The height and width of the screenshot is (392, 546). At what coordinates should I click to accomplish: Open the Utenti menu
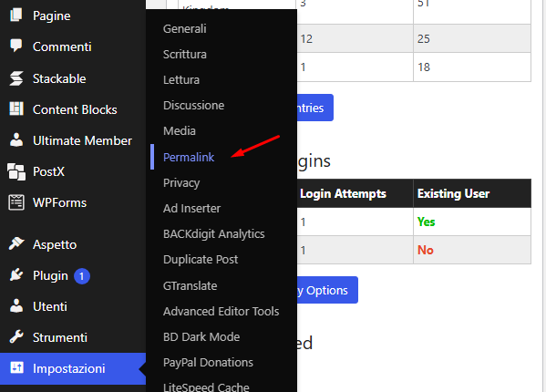50,306
